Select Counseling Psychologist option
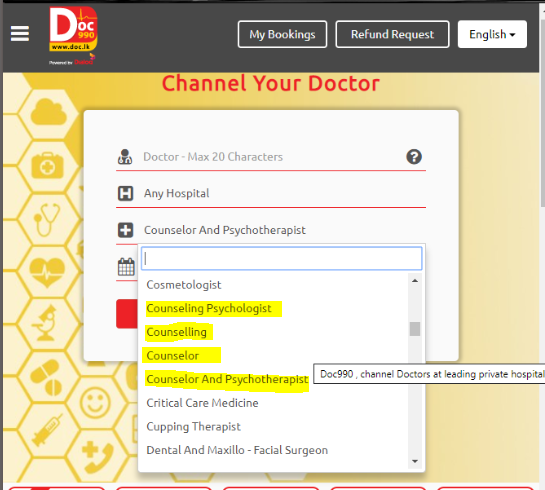Image resolution: width=545 pixels, height=490 pixels. (273, 308)
